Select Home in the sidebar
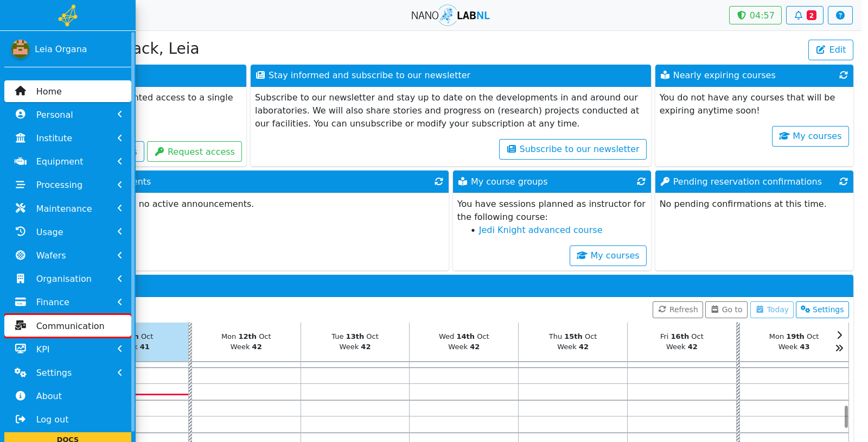The image size is (868, 442). click(x=68, y=91)
